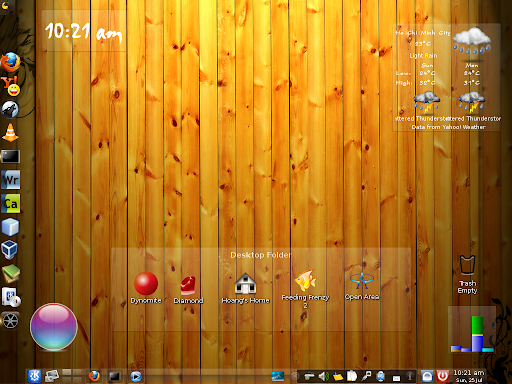512x384 pixels.
Task: Open the Diamond item in Desktop Folder
Action: 188,290
